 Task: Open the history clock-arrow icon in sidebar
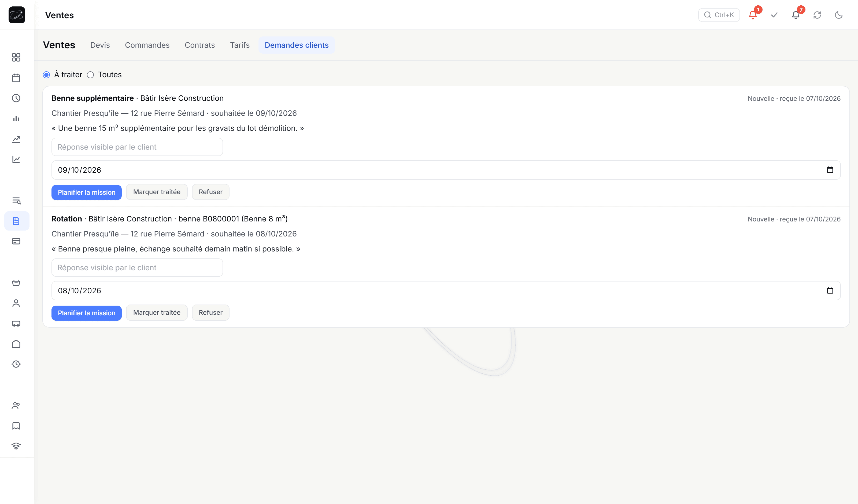[16, 364]
